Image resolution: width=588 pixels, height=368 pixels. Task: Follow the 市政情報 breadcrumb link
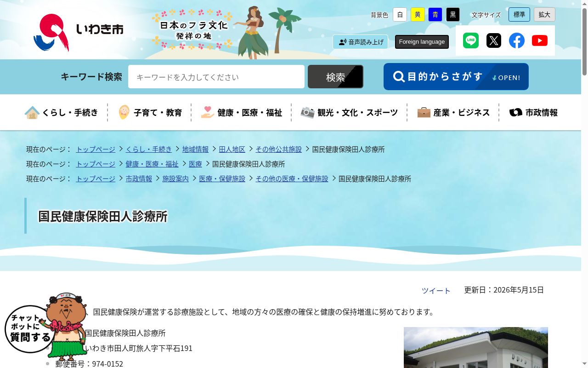click(139, 178)
